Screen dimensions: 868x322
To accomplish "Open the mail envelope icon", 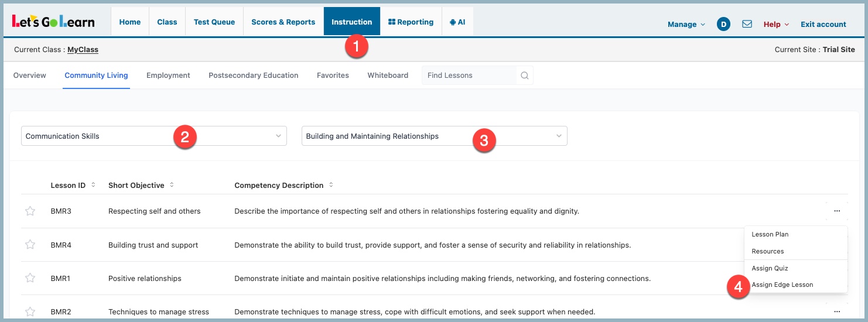I will pyautogui.click(x=747, y=24).
